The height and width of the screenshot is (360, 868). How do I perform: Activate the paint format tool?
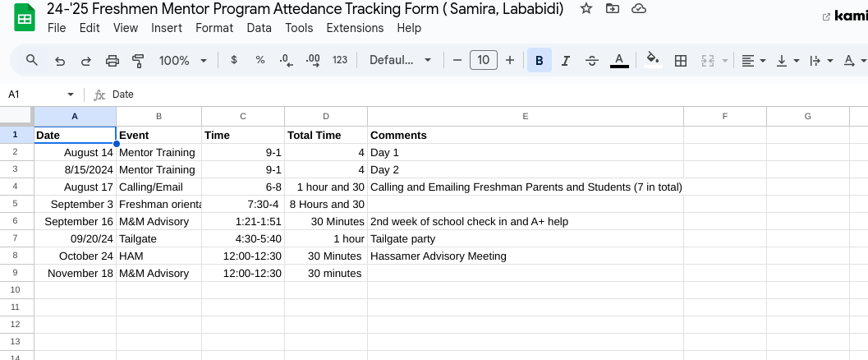[138, 60]
